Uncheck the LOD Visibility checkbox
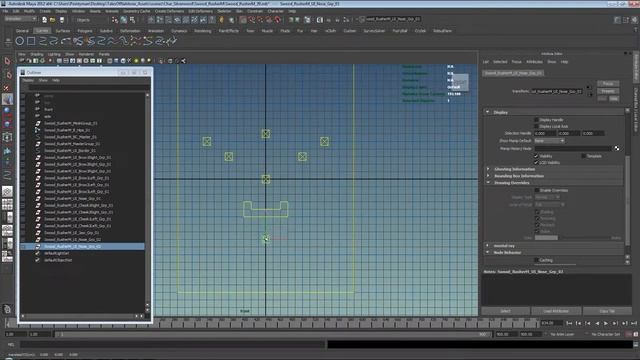 (x=536, y=162)
